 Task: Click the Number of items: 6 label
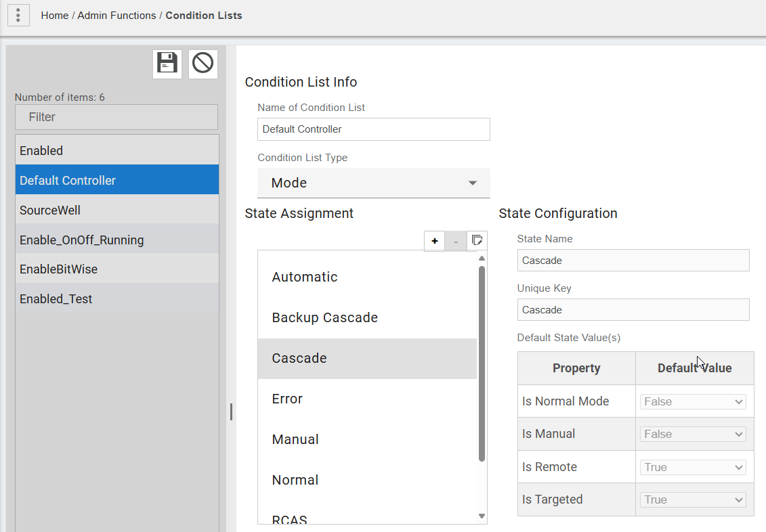point(60,97)
